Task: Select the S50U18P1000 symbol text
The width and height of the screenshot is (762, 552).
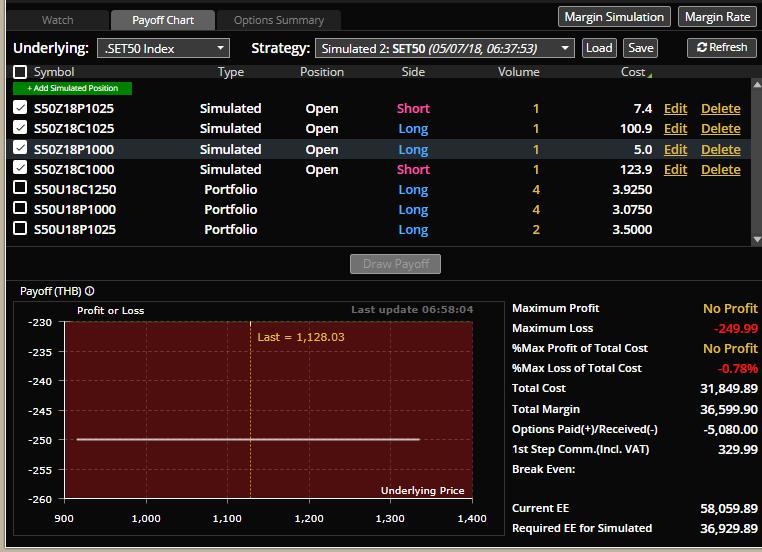Action: coord(75,209)
